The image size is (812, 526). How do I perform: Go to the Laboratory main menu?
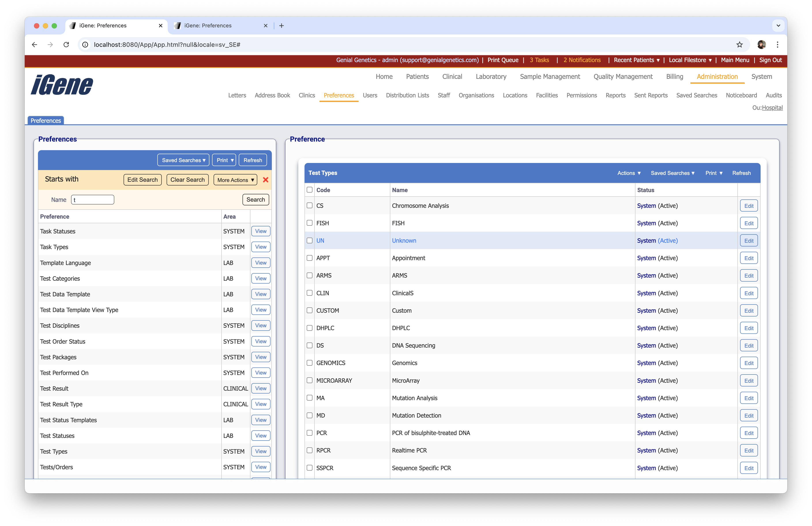pos(491,76)
